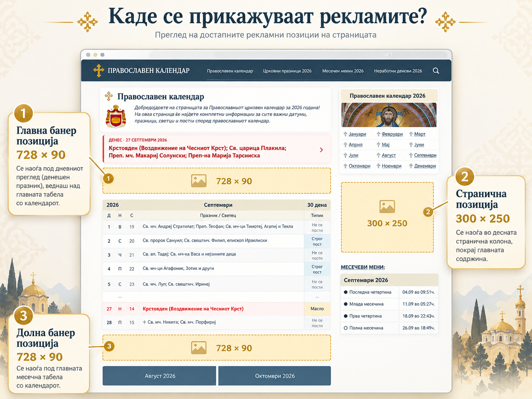Go to Април month link
This screenshot has height=399, width=532.
(355, 145)
